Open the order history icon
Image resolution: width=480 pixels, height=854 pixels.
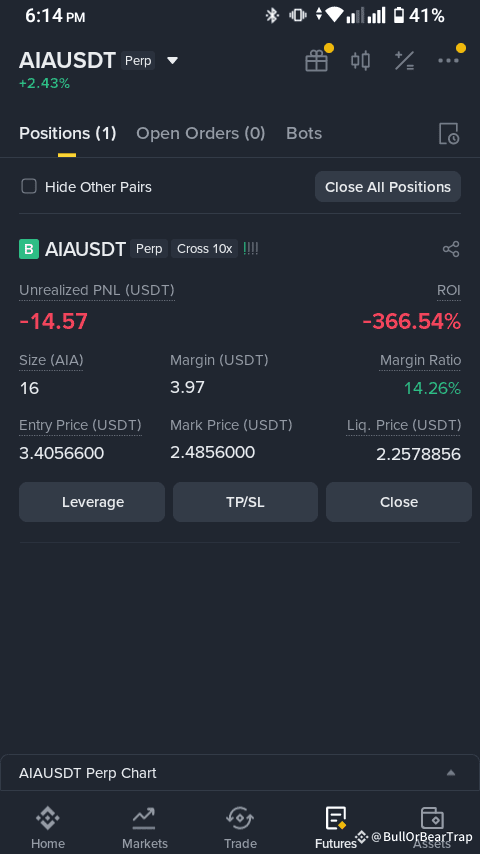coord(449,133)
